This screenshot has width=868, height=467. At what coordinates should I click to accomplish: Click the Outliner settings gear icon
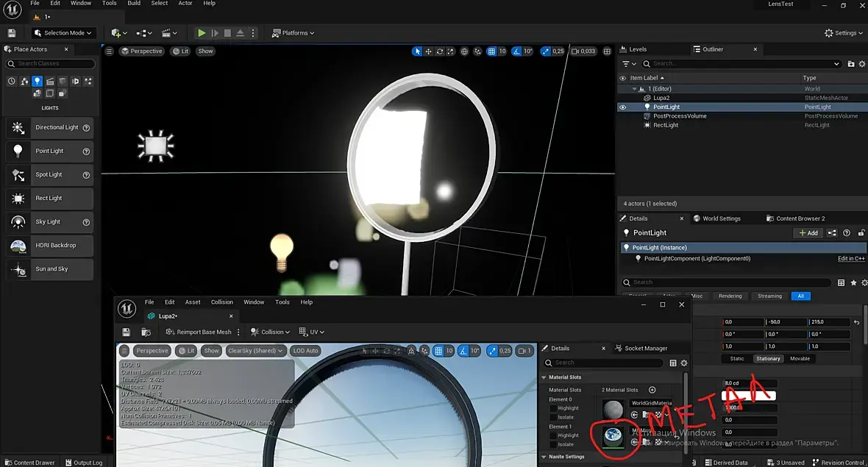[861, 64]
